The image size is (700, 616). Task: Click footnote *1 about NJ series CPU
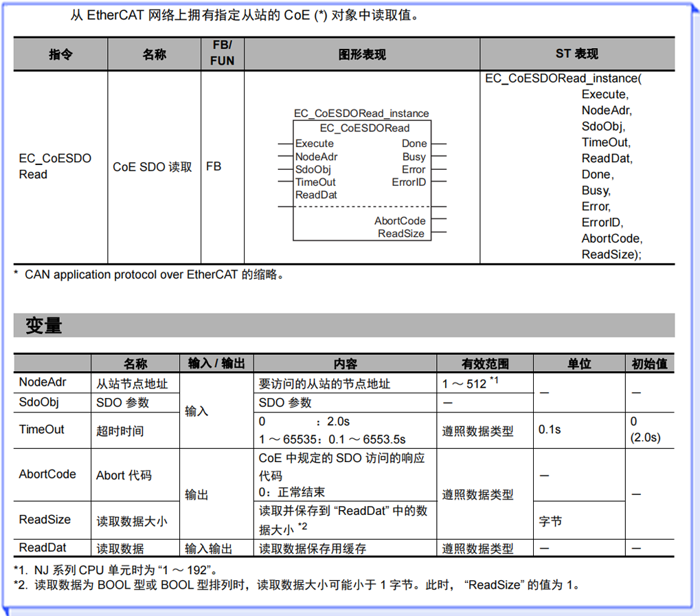coord(116,571)
